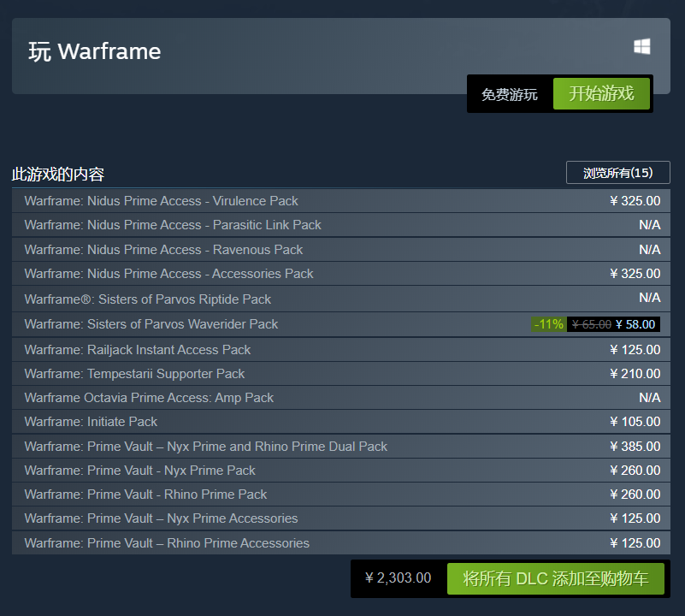The height and width of the screenshot is (616, 685).
Task: Click the -11% discount badge
Action: click(549, 324)
